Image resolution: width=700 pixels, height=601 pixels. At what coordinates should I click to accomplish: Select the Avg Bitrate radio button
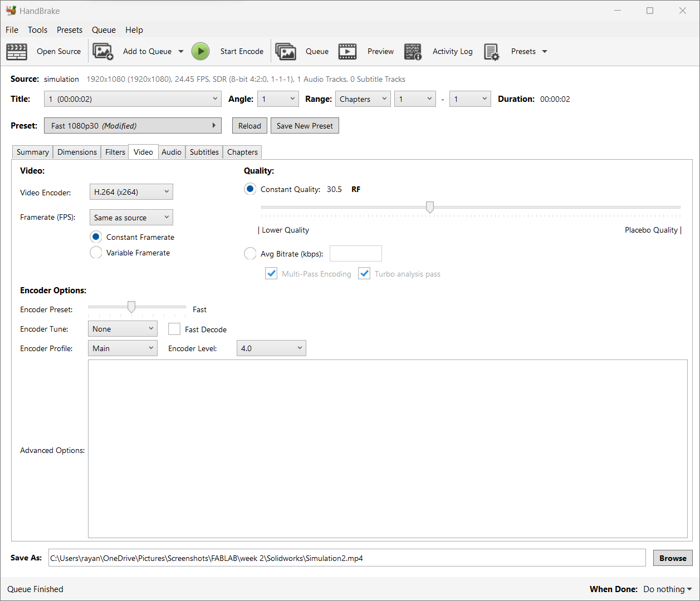click(x=250, y=254)
